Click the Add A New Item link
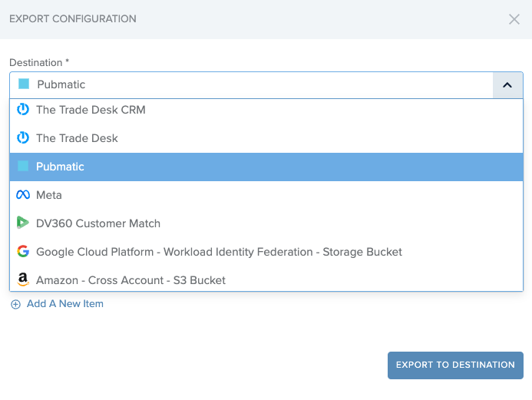 pyautogui.click(x=64, y=304)
